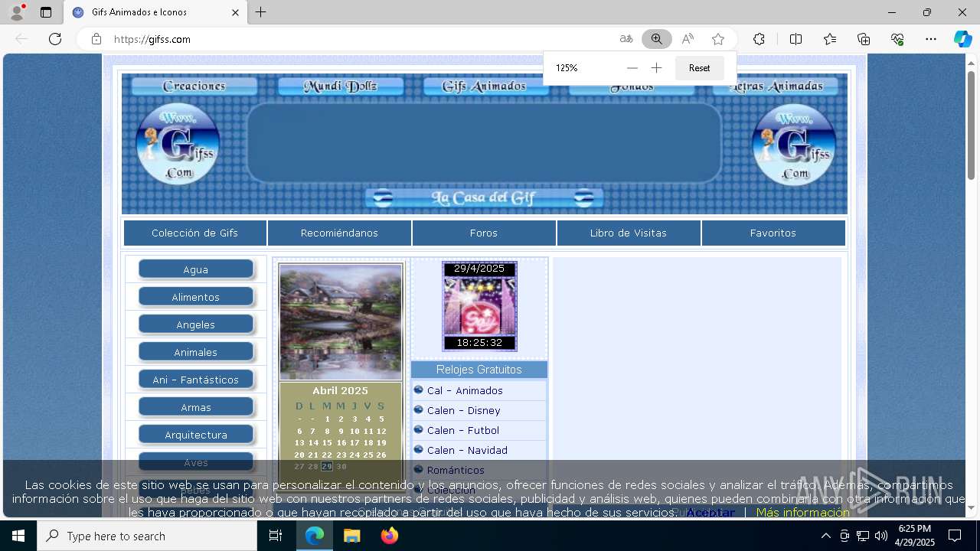Click the Relojes Gratuitos header
Screen dimensions: 980x551
(479, 370)
